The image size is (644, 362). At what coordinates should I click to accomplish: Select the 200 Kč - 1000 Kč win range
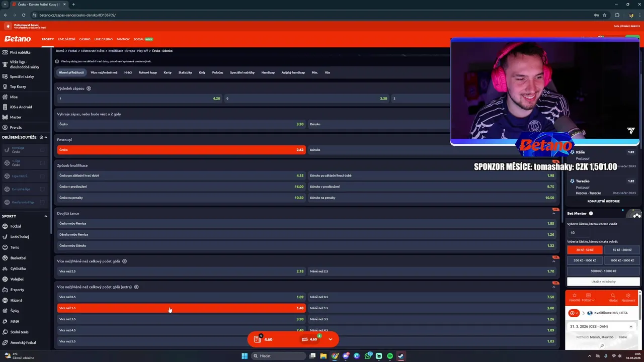click(x=585, y=260)
